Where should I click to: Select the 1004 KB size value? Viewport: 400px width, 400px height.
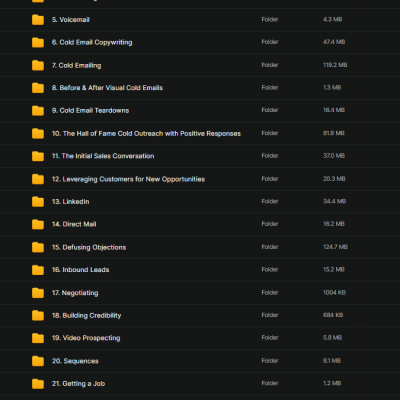pyautogui.click(x=334, y=293)
